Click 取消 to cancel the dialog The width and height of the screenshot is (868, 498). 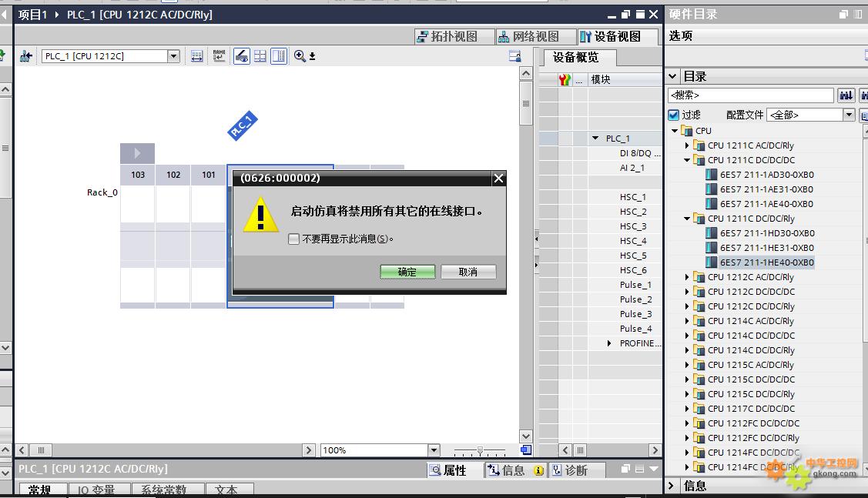468,272
